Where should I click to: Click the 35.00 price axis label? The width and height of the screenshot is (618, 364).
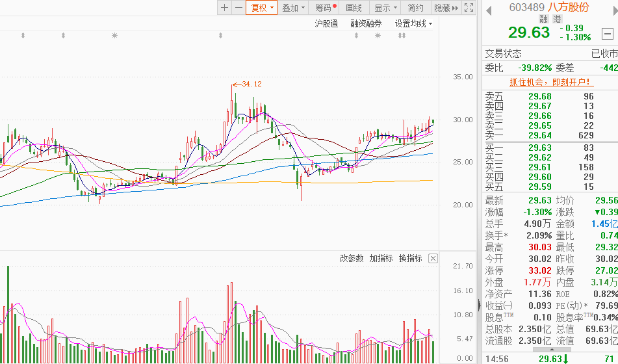[463, 77]
